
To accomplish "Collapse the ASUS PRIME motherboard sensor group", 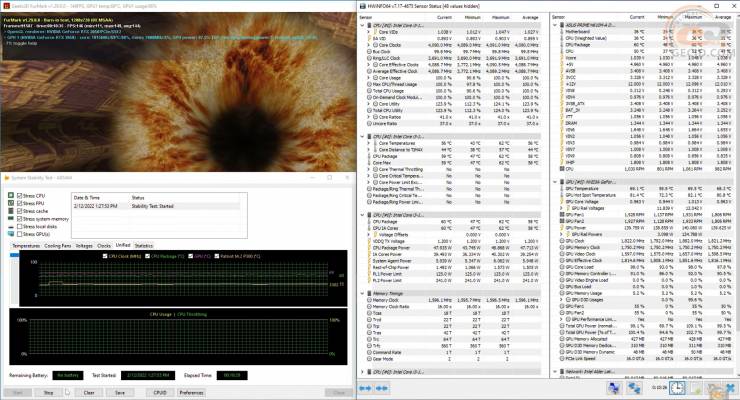I will tap(555, 25).
